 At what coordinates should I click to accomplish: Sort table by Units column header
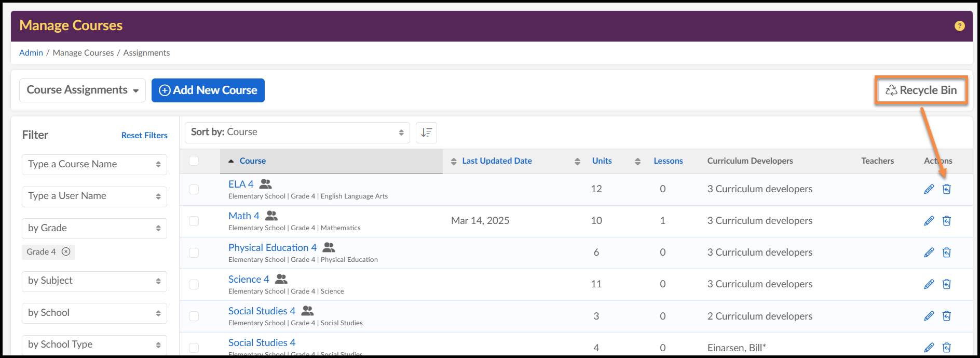click(602, 161)
